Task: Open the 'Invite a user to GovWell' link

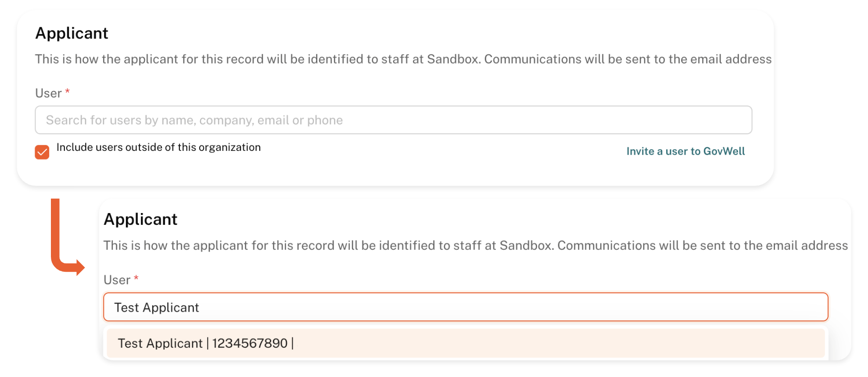Action: [x=685, y=151]
